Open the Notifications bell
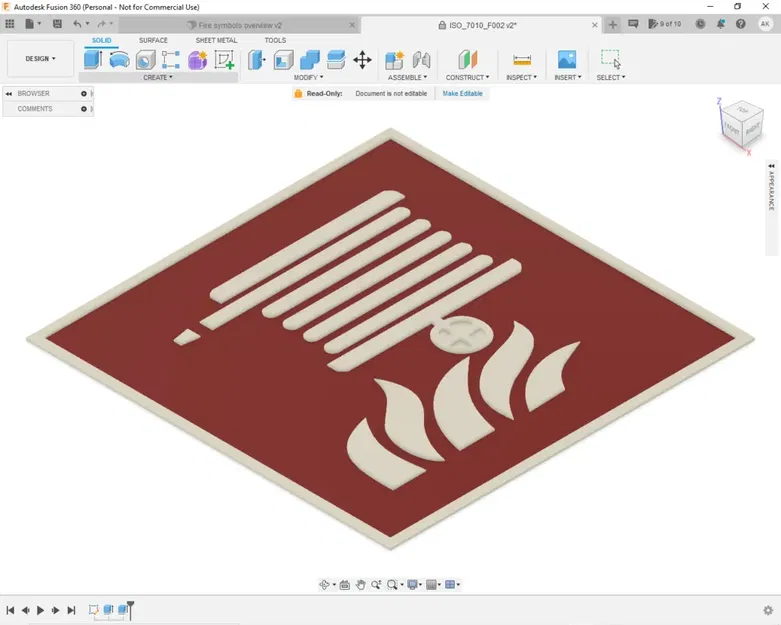Image resolution: width=781 pixels, height=625 pixels. 721,24
